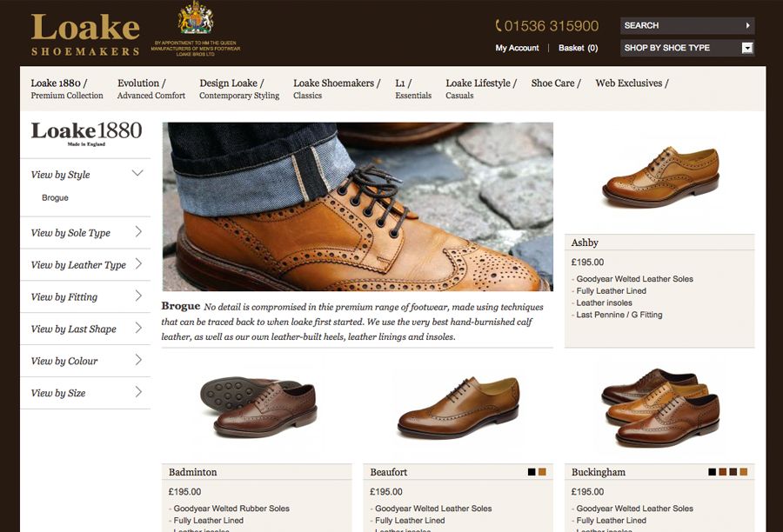Click the Beaufort price £195.00
Viewport: 783px width, 532px height.
click(386, 491)
